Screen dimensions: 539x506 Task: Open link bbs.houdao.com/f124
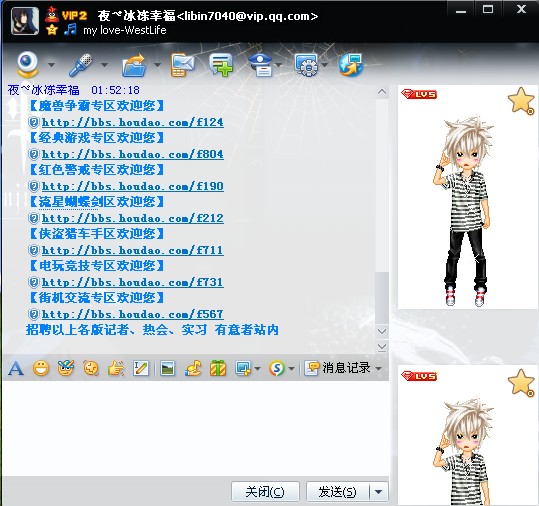[133, 122]
